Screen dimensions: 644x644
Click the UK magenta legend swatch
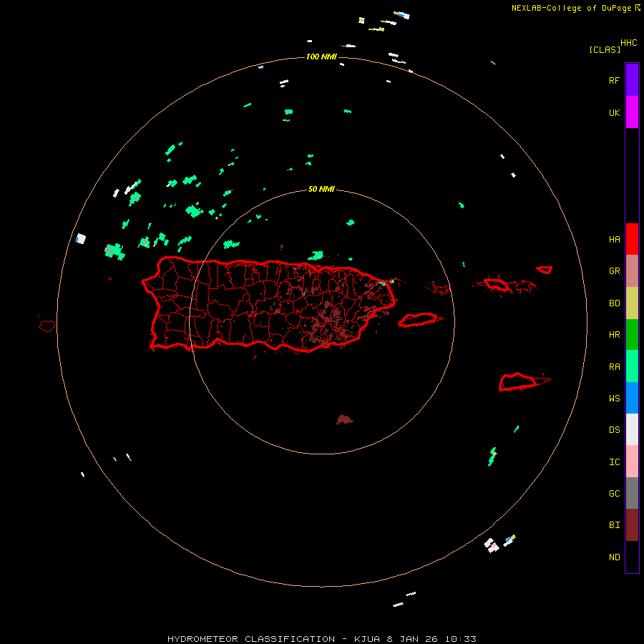[632, 112]
